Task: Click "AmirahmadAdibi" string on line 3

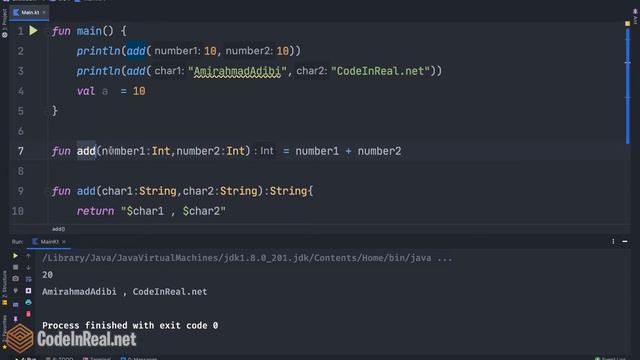Action: pos(238,71)
